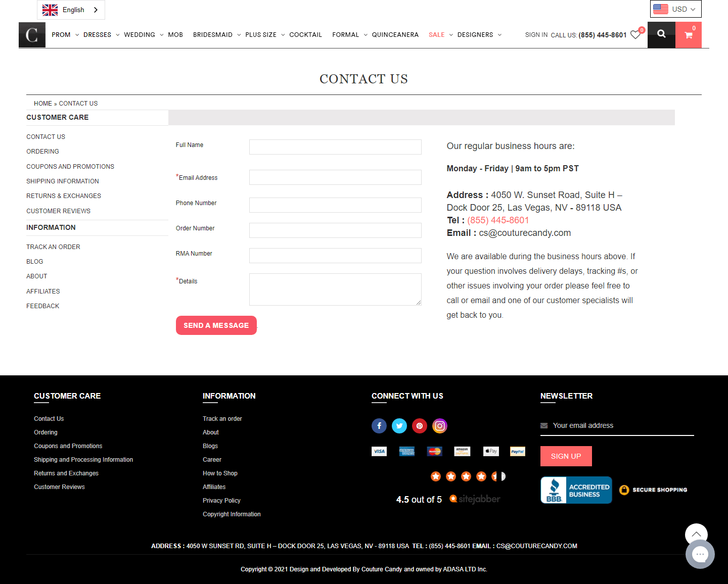
Task: Click the Sitejabber star rating
Action: (466, 476)
